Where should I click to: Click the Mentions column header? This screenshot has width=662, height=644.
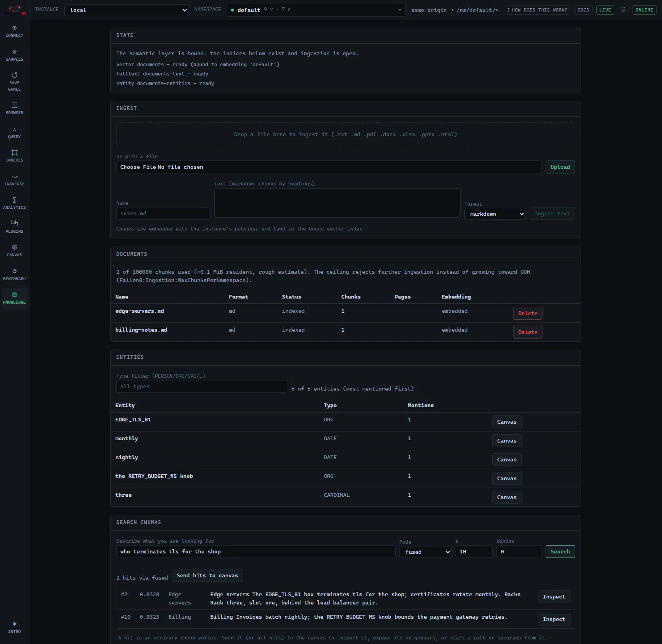421,405
